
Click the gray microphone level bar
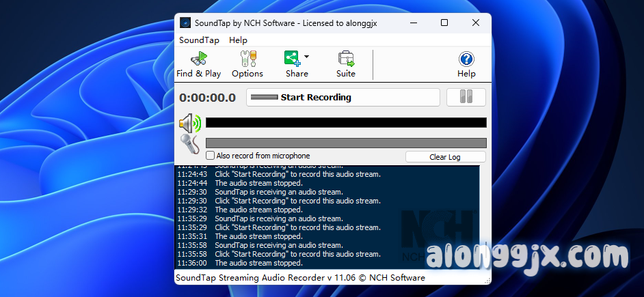click(x=346, y=143)
